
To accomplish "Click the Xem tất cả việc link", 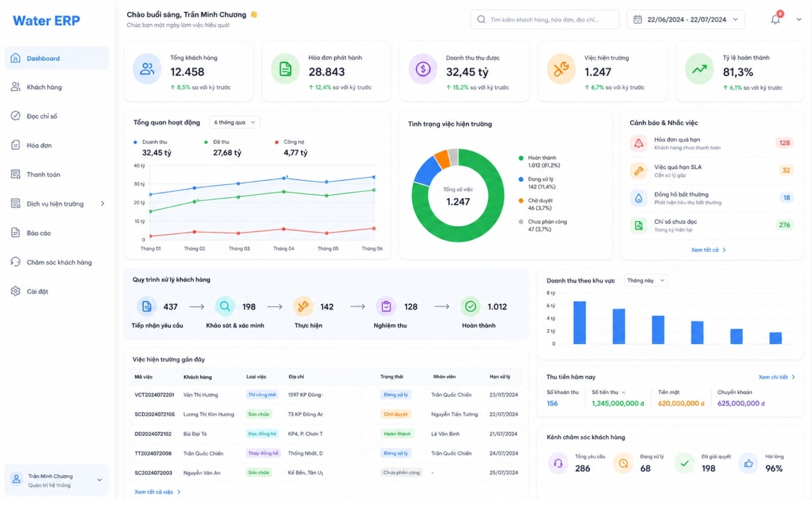I will 157,492.
